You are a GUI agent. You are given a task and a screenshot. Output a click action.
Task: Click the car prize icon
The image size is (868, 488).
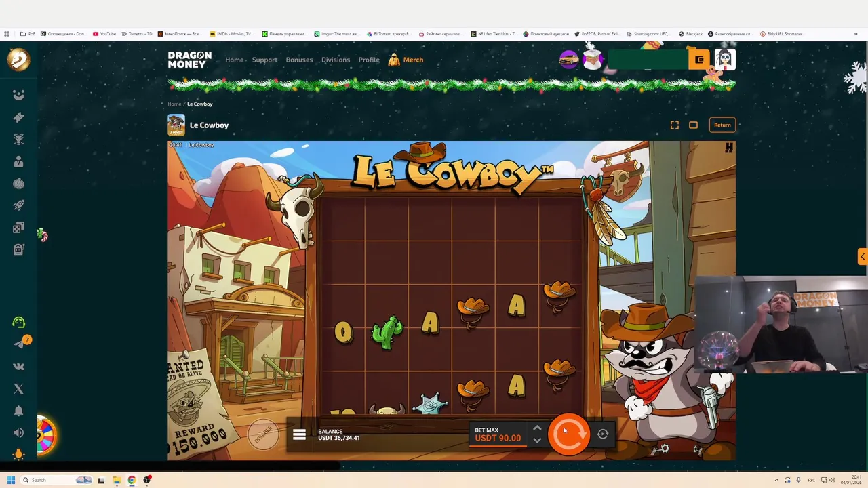pos(569,60)
